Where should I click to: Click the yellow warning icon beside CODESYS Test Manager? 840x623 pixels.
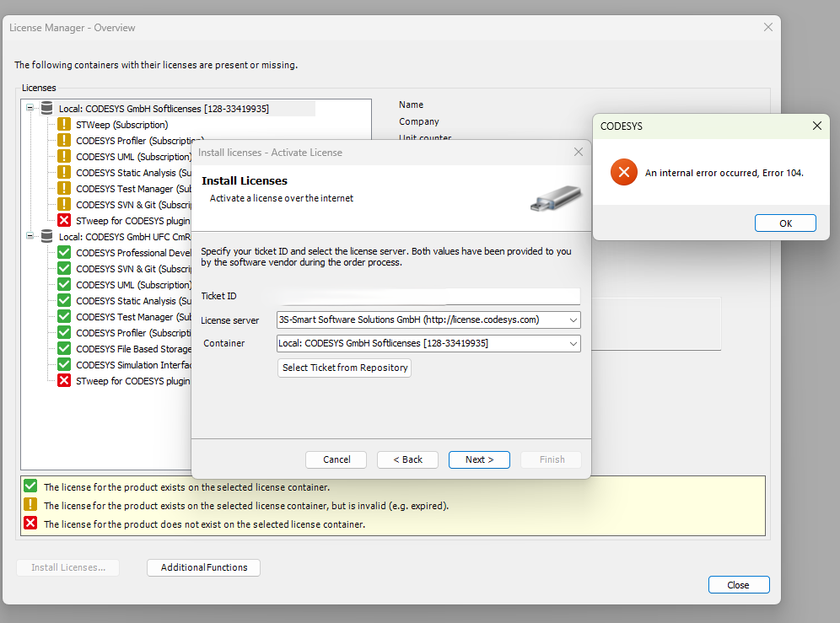click(x=64, y=189)
